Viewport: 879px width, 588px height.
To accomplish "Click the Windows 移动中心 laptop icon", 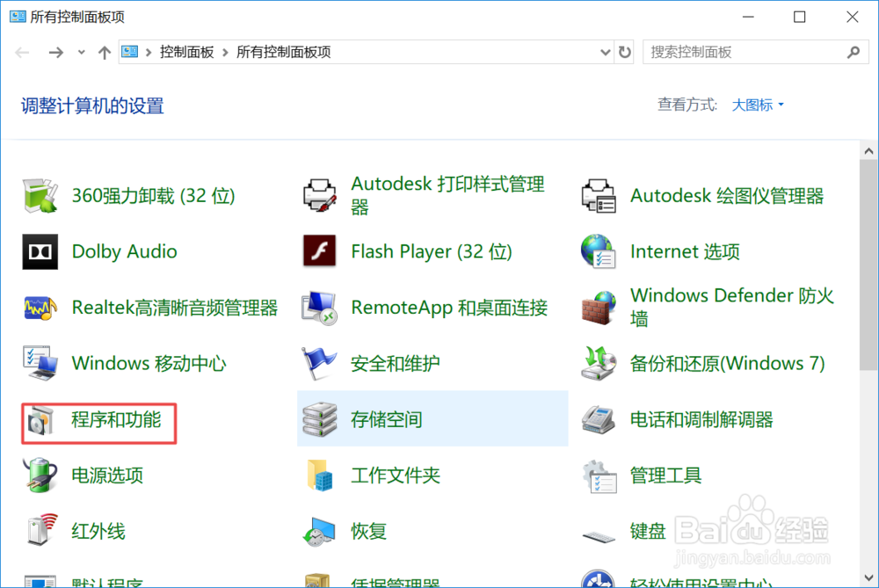I will pyautogui.click(x=40, y=363).
